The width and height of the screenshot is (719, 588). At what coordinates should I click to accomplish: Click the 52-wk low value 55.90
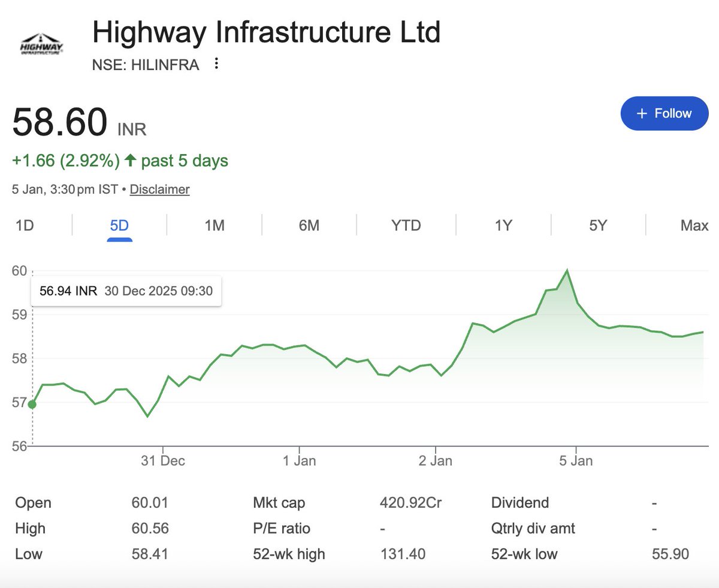click(670, 554)
